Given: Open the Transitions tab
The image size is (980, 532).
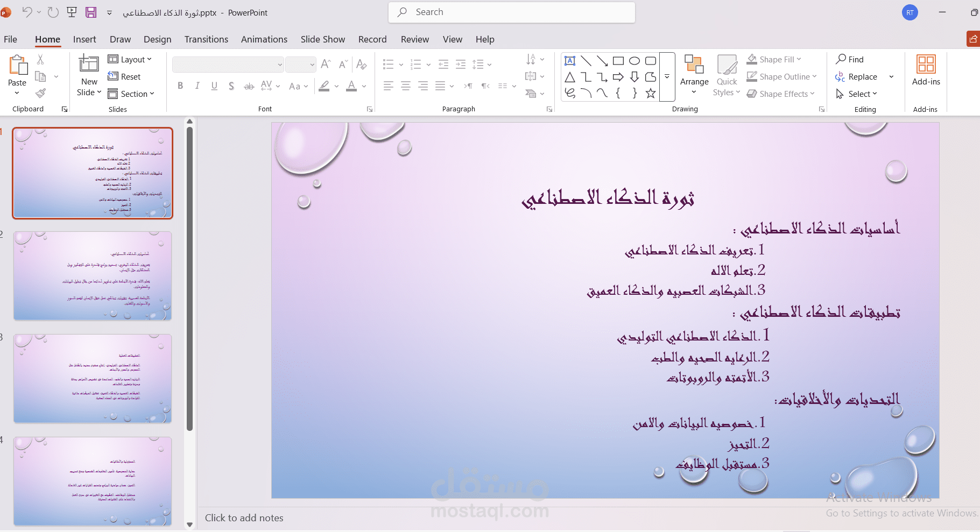Looking at the screenshot, I should click(206, 39).
